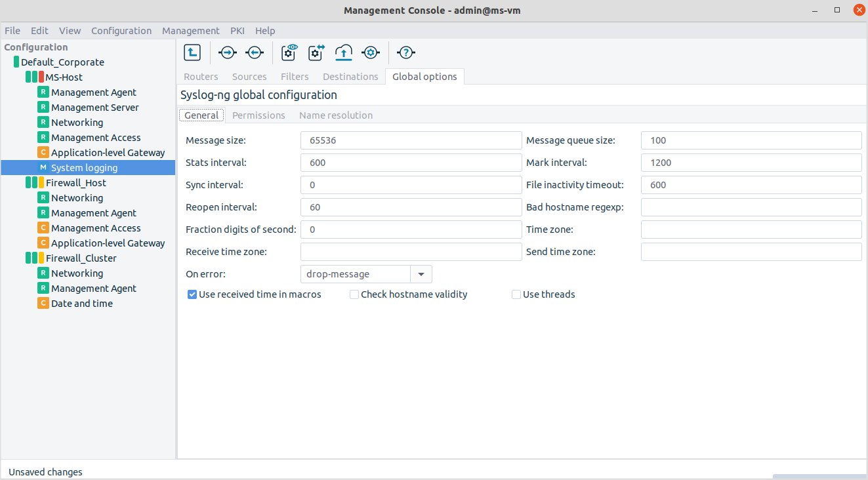Open the PKI menu
Viewport: 868px width, 480px height.
[238, 30]
